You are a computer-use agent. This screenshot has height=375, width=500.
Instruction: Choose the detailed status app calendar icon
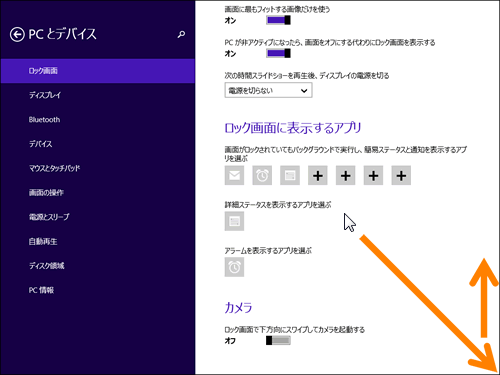click(234, 221)
